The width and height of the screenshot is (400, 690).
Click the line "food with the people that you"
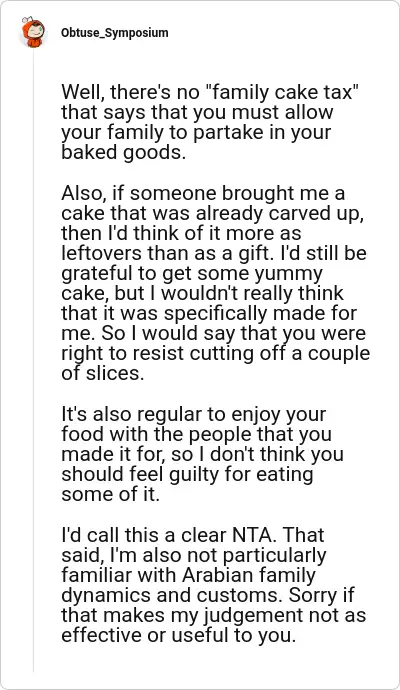(196, 434)
